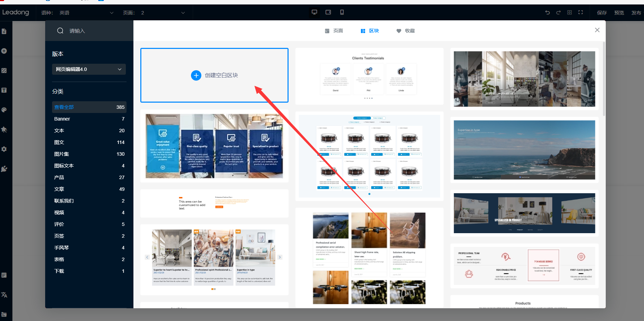Switch to tablet preview mode

click(x=328, y=12)
